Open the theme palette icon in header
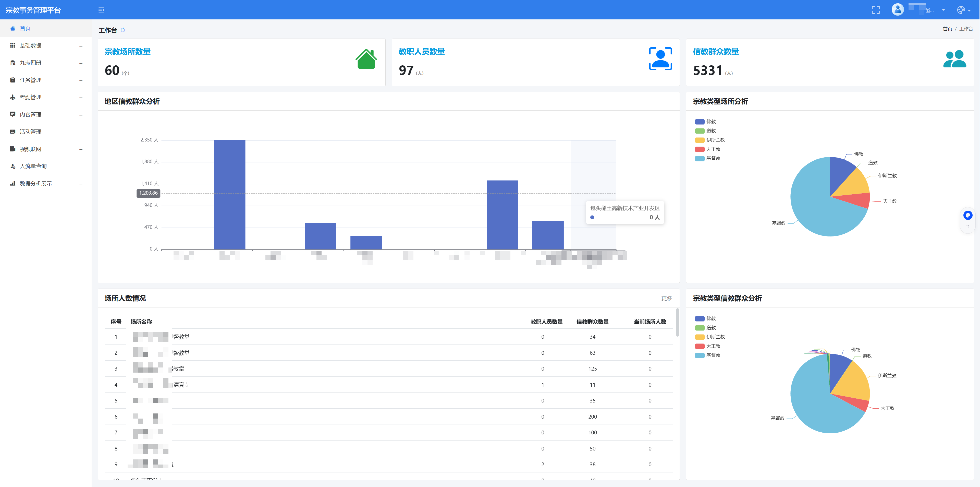 (961, 10)
